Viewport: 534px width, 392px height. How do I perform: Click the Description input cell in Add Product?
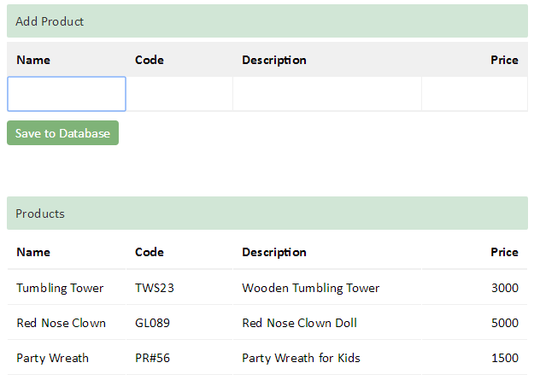tap(327, 94)
